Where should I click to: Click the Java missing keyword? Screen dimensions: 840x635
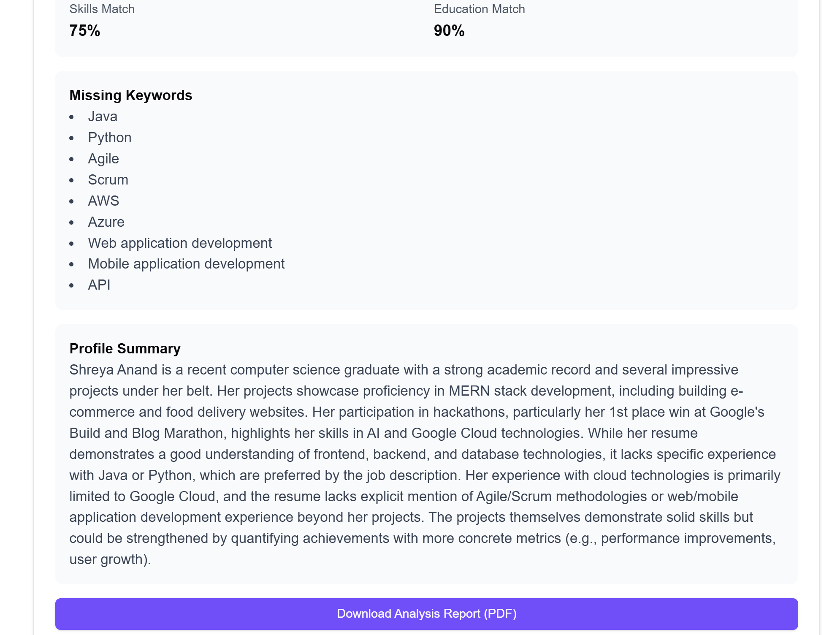pos(103,117)
